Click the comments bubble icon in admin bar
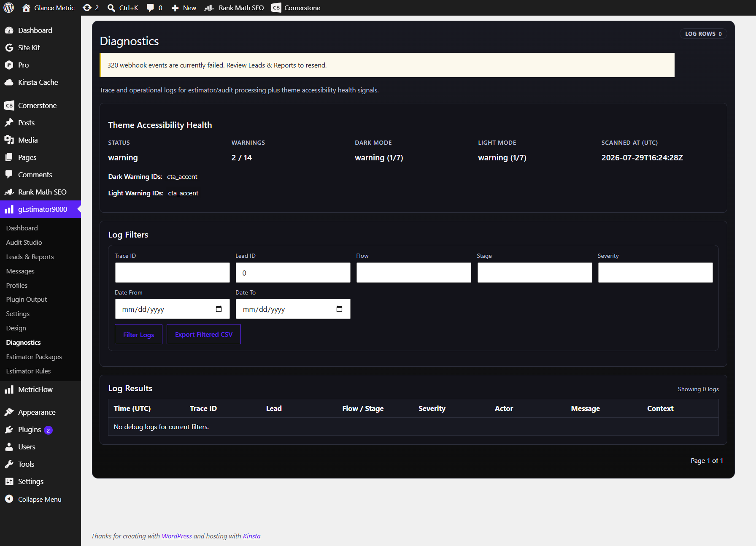The image size is (756, 546). pos(150,8)
